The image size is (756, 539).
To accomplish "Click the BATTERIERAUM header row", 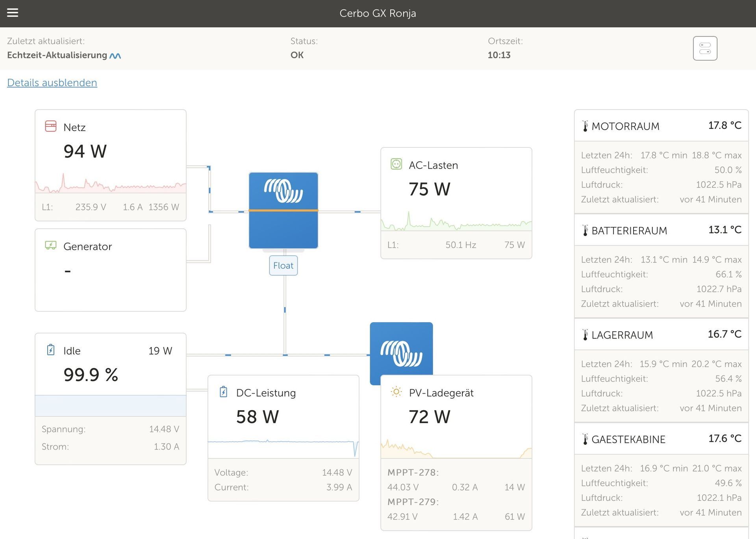I will pos(661,230).
